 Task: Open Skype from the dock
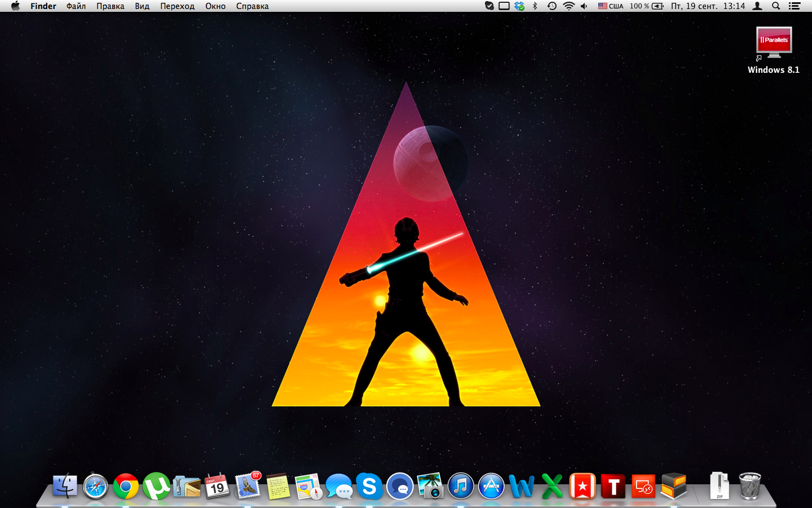(x=369, y=487)
